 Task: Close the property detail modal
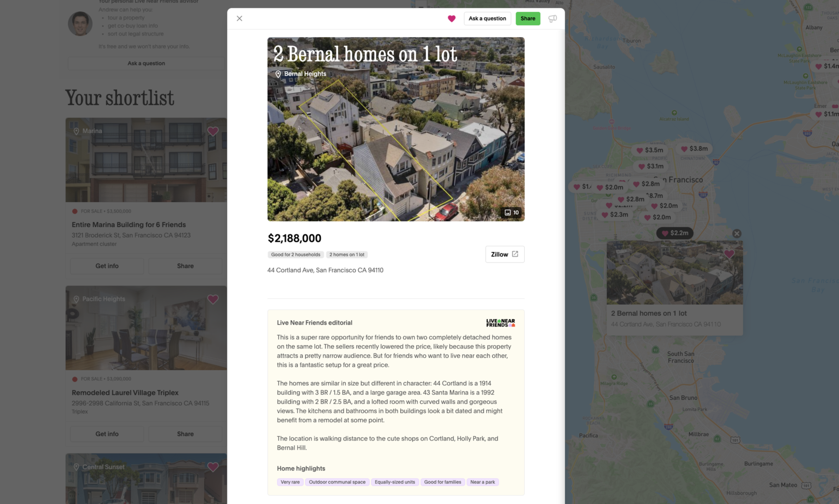pos(239,18)
